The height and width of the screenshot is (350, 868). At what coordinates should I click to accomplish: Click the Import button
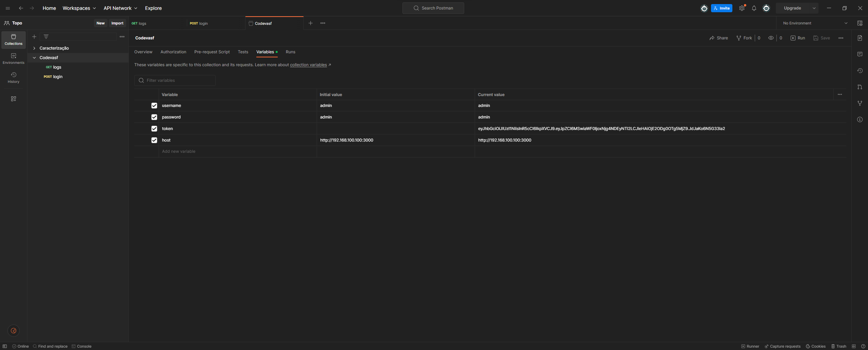click(x=117, y=23)
